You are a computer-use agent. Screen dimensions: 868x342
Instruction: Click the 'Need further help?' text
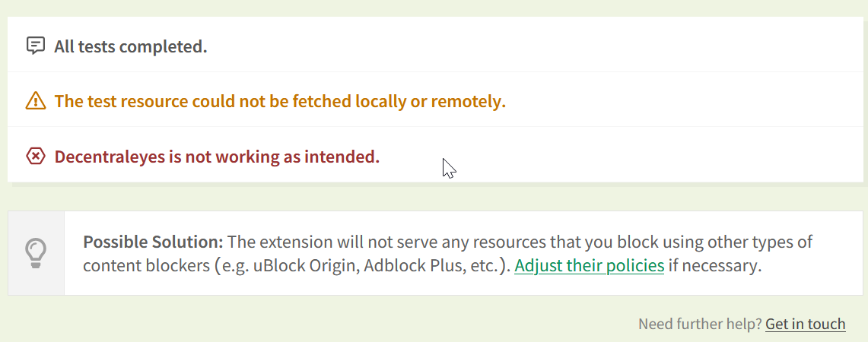tap(700, 324)
